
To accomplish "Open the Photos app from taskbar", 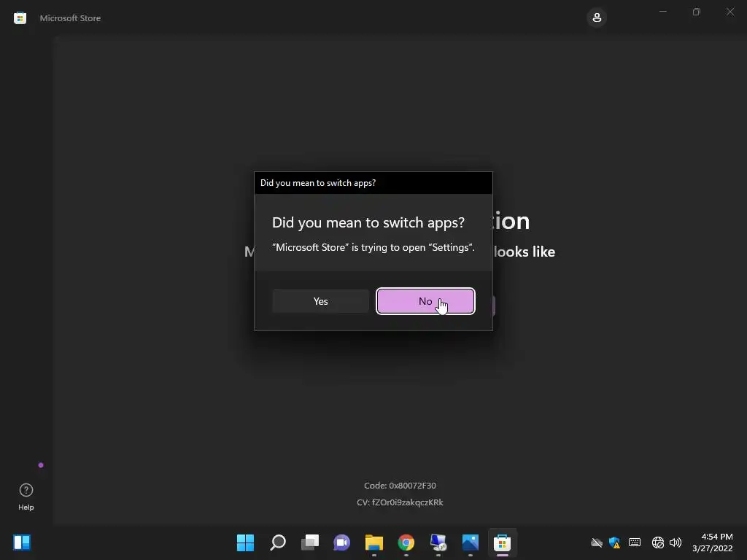I will tap(471, 542).
